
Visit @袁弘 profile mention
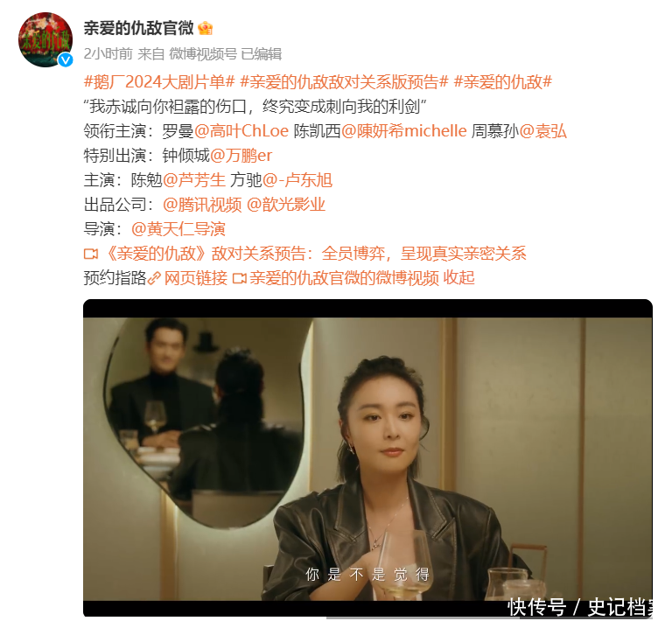click(x=543, y=131)
